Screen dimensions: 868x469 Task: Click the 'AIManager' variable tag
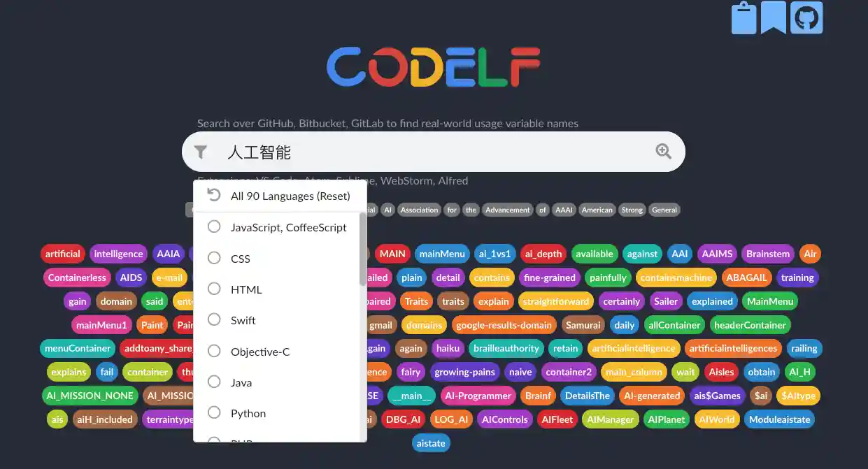(611, 419)
